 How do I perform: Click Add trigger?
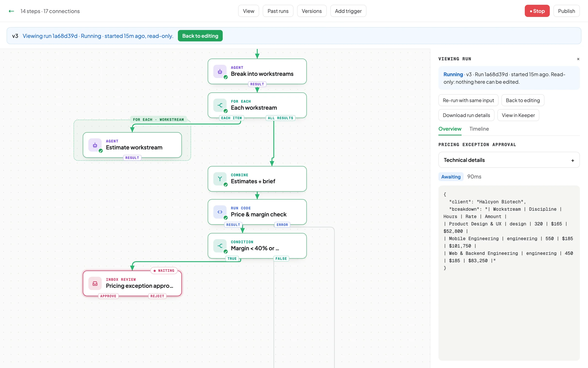[348, 11]
